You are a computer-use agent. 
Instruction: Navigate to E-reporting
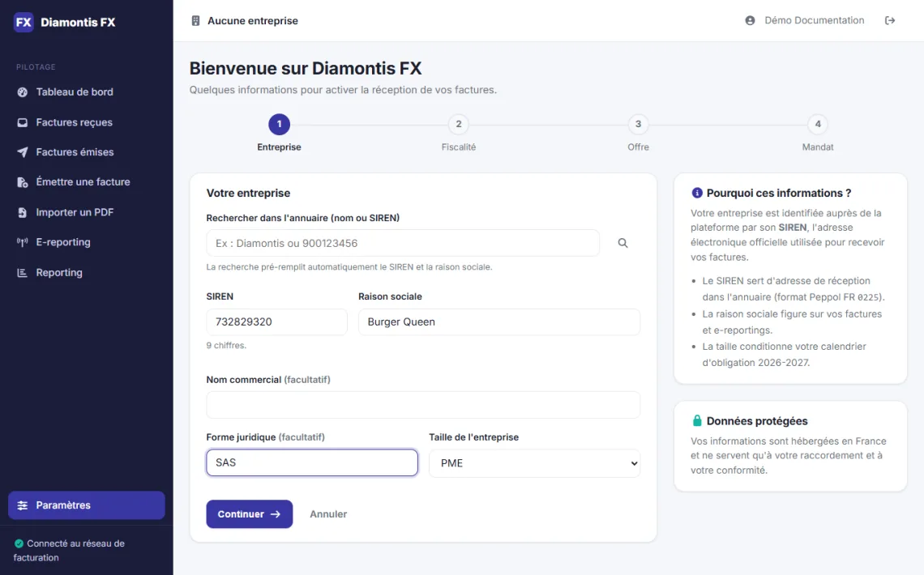click(87, 242)
